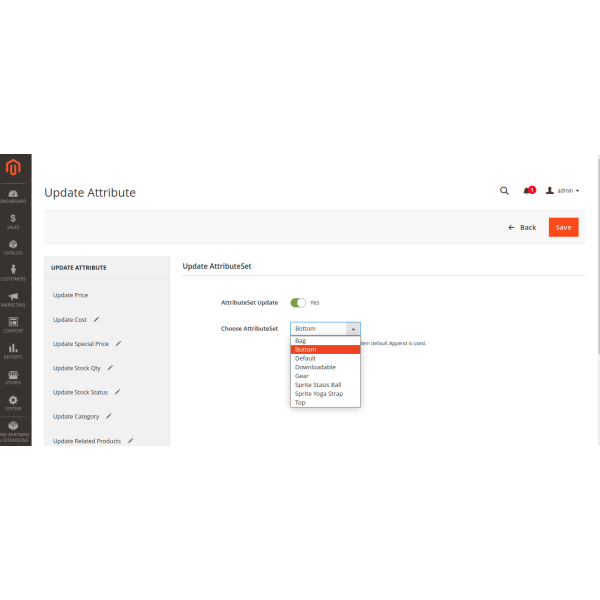Select Gear from the AttributeSet list

tap(302, 376)
